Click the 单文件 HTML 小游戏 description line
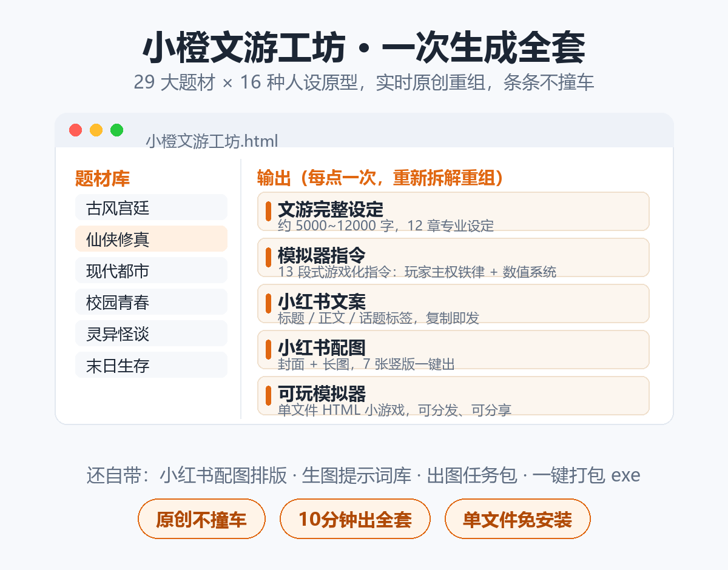Image resolution: width=728 pixels, height=570 pixels. [x=395, y=410]
